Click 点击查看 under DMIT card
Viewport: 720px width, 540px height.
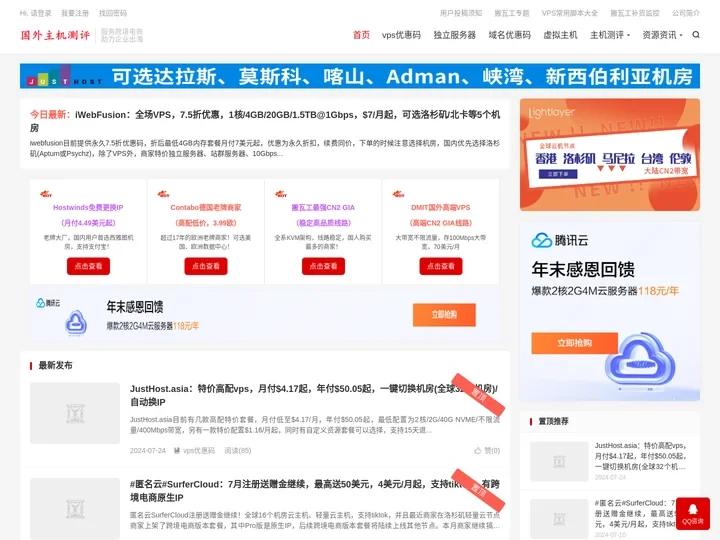pos(441,266)
